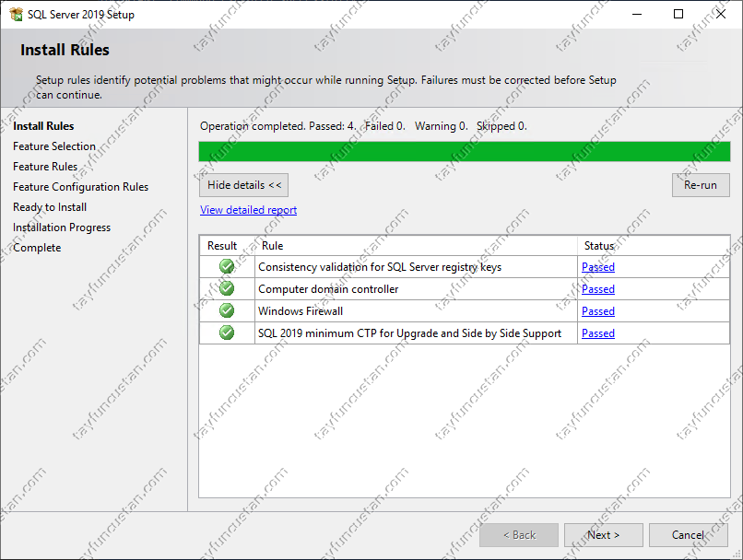Screen dimensions: 743x560
Task: Click green checkmark for SQL 2019 minimum CTP
Action: pyautogui.click(x=227, y=333)
